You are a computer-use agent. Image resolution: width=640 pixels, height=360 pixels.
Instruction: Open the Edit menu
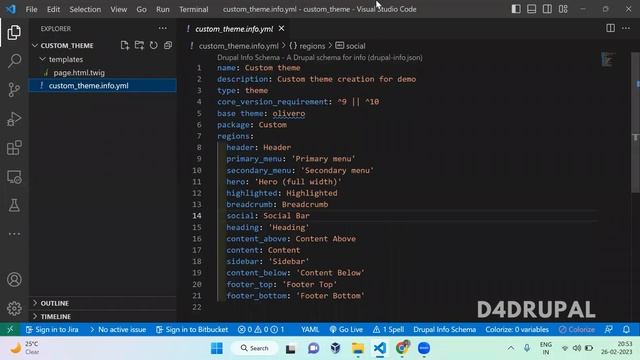coord(53,9)
